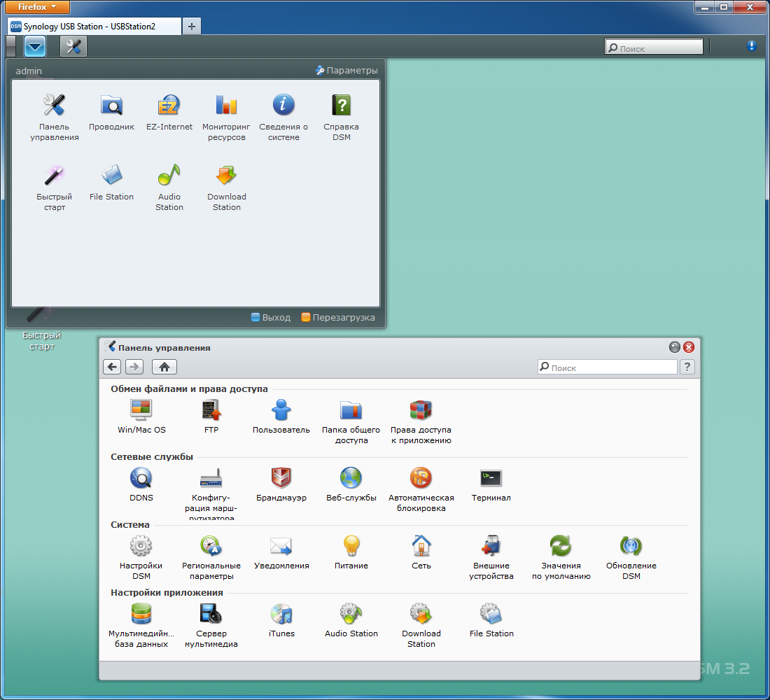Open Брандмауэр firewall settings
The image size is (770, 700).
tap(281, 484)
